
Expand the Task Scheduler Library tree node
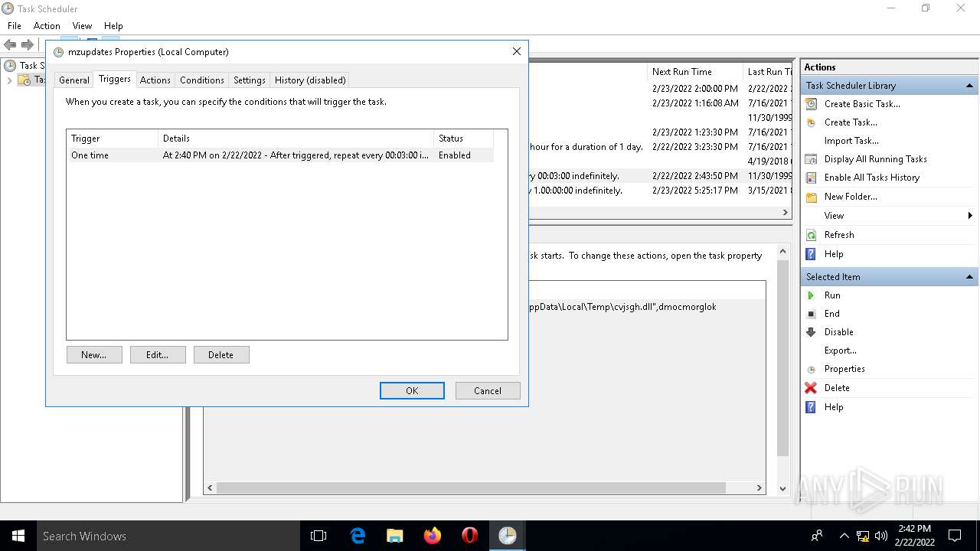9,80
